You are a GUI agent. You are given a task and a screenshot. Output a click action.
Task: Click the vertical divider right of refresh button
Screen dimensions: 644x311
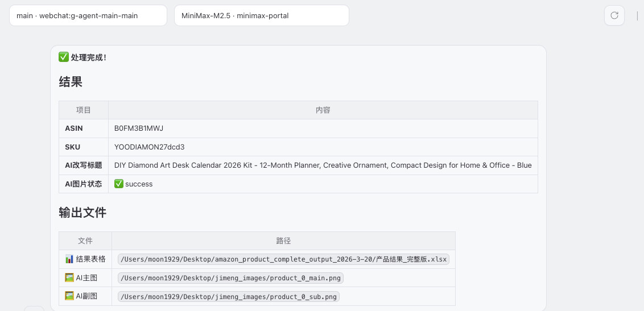[637, 15]
